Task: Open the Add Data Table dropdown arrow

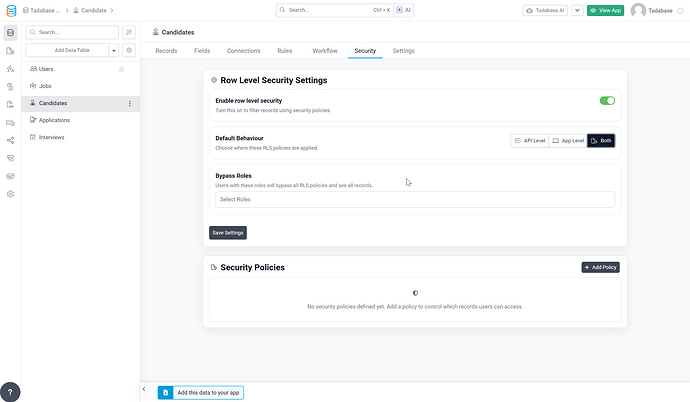Action: pyautogui.click(x=114, y=51)
